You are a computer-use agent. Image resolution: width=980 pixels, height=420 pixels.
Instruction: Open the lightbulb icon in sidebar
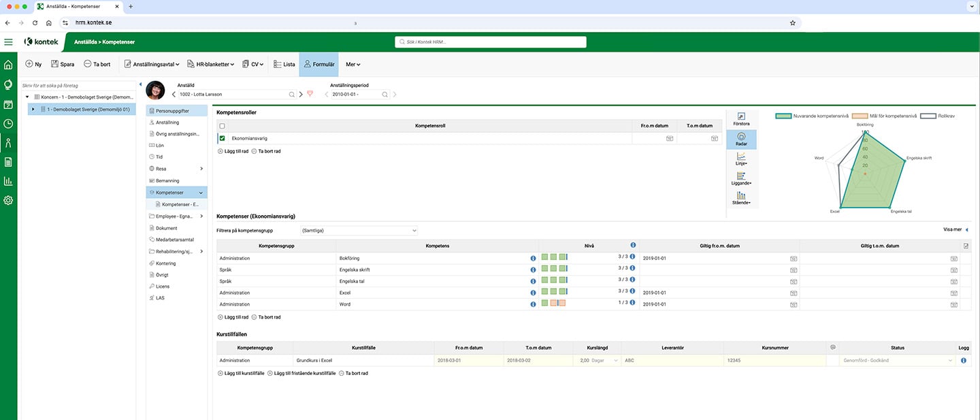8,85
